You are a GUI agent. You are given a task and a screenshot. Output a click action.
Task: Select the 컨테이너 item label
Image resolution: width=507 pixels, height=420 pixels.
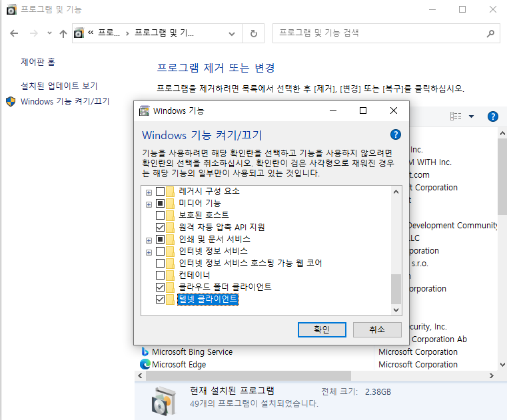(195, 275)
